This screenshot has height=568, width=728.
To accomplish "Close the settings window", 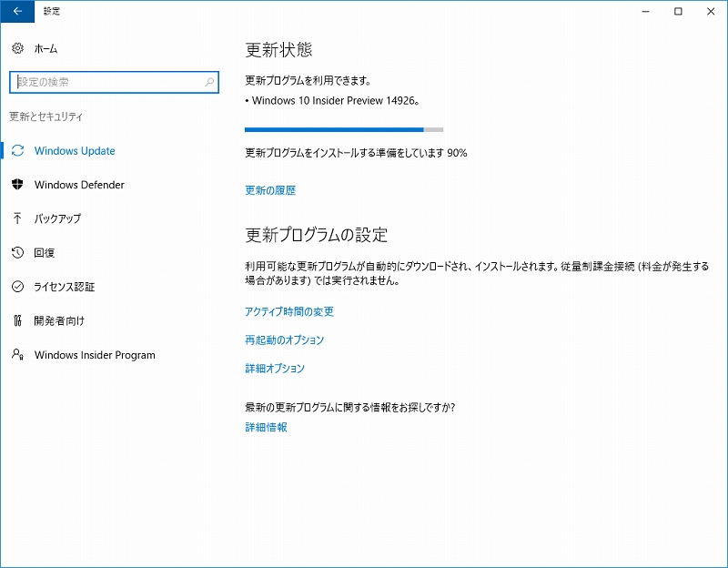I will coord(711,11).
